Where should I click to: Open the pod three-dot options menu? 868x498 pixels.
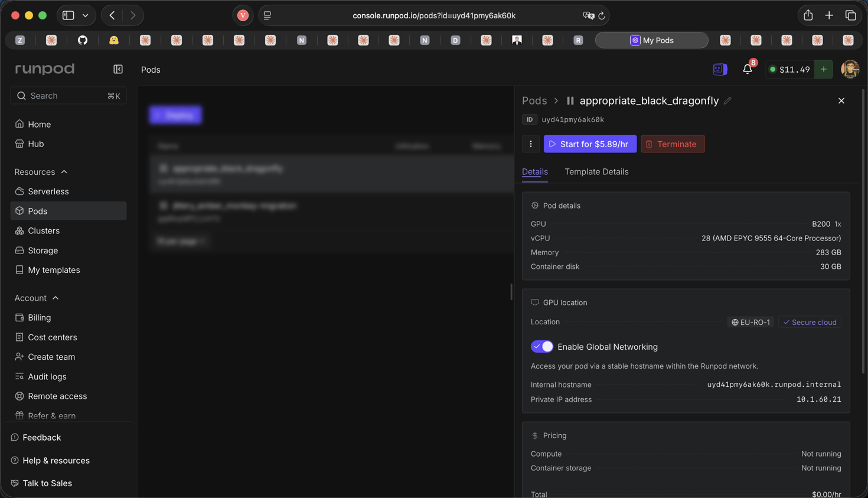tap(531, 144)
